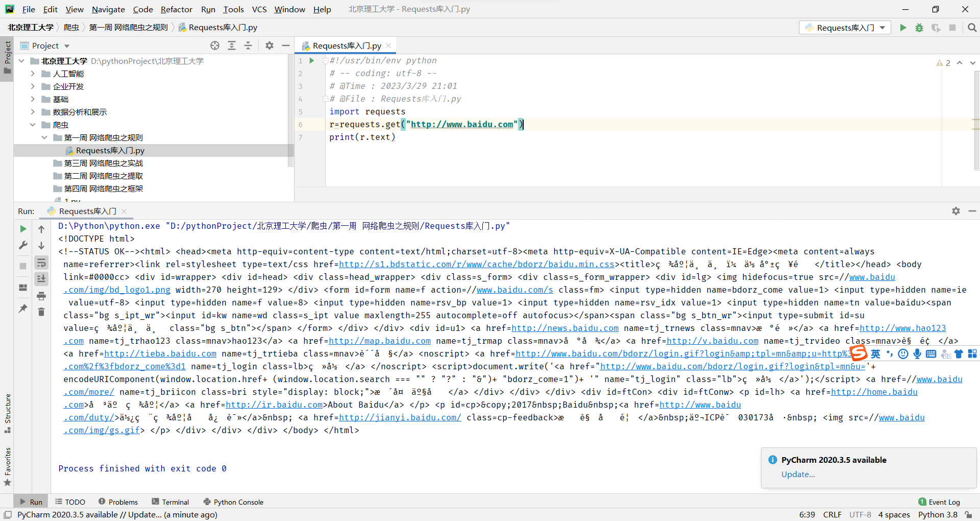Go to the next highlighted error arrow

coord(972,63)
